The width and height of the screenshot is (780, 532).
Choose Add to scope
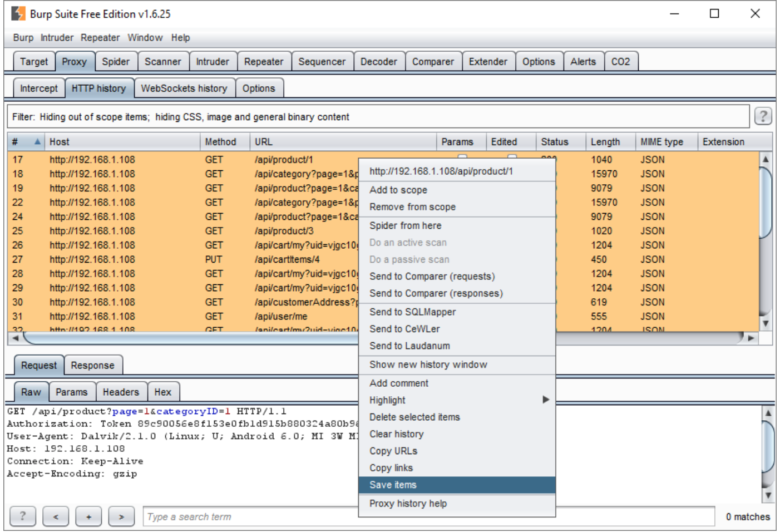tap(457, 190)
